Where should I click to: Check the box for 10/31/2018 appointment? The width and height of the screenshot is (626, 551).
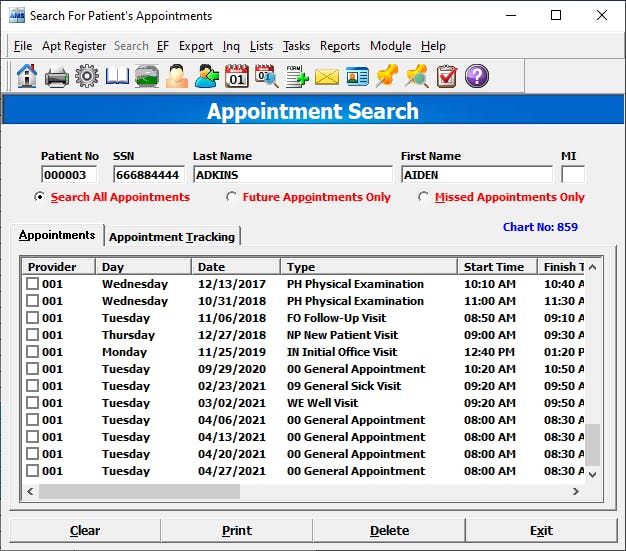click(32, 301)
